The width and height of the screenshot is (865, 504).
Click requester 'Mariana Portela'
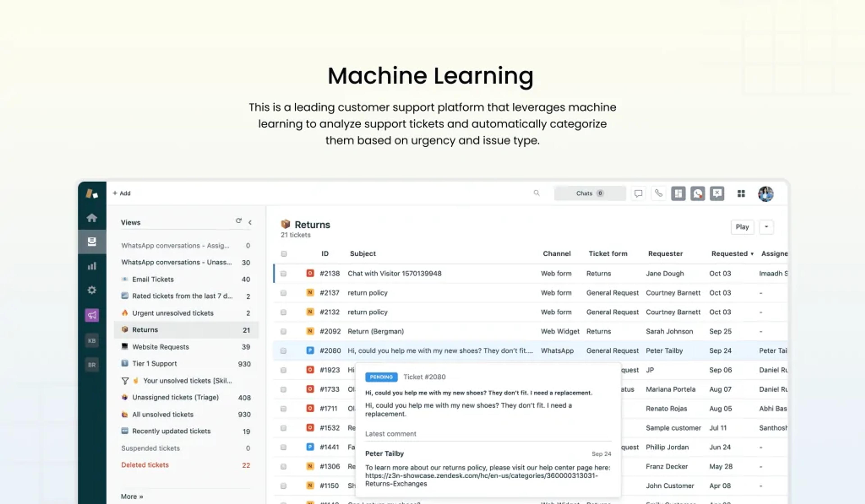pyautogui.click(x=670, y=389)
